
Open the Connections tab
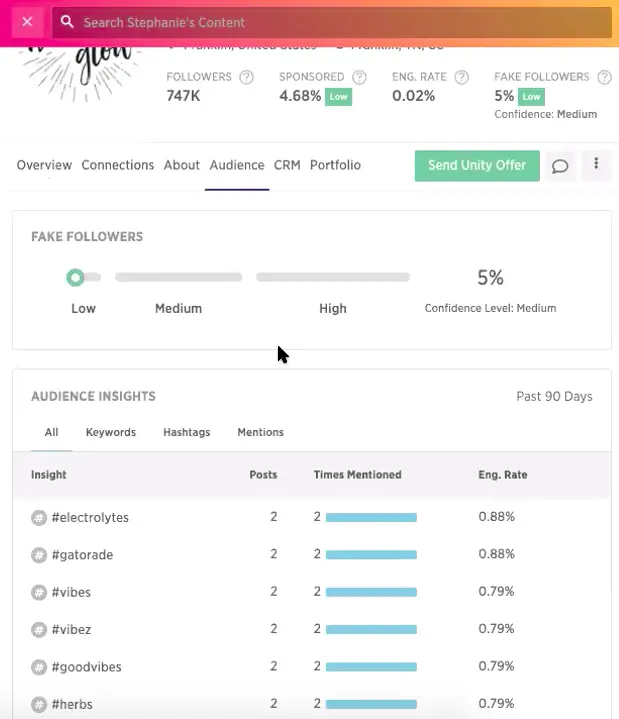118,165
